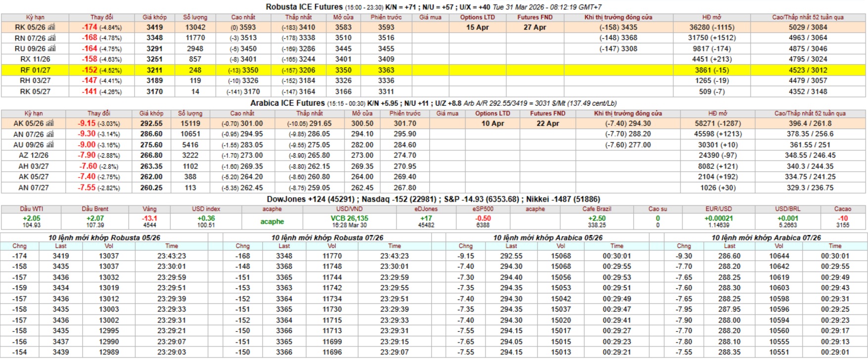Click the Dầu WTI price cell
Image resolution: width=868 pixels, height=359 pixels.
[x=31, y=222]
